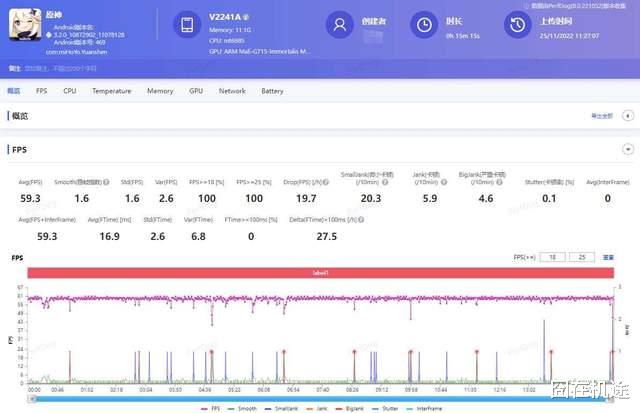Click the Stutter value 0.1

549,198
